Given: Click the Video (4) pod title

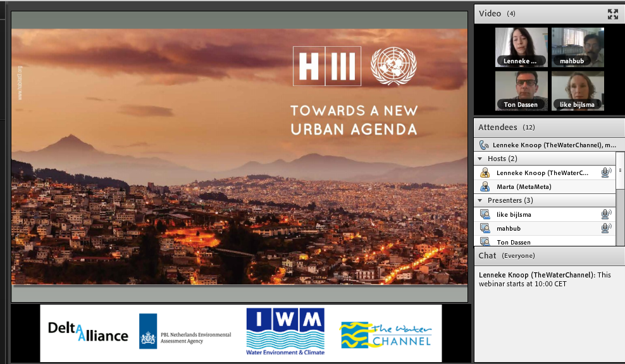Looking at the screenshot, I should (x=497, y=13).
